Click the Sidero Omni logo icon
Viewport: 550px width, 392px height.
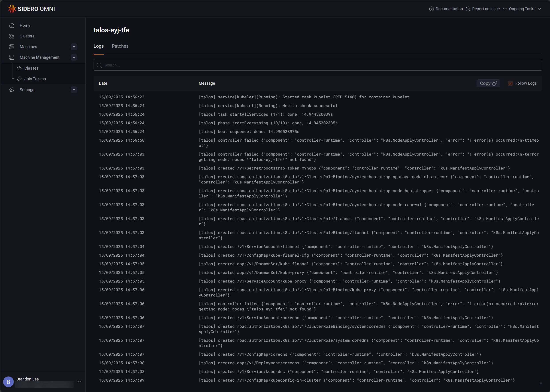coord(12,9)
